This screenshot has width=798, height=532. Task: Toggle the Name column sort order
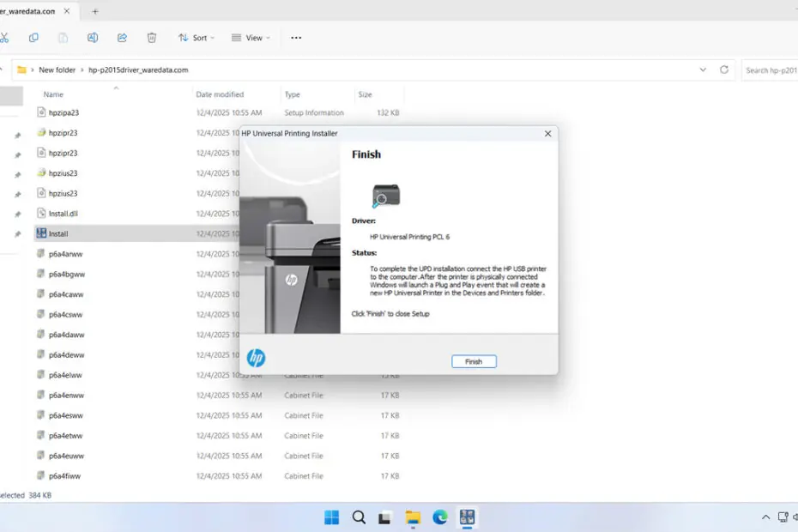click(x=53, y=94)
